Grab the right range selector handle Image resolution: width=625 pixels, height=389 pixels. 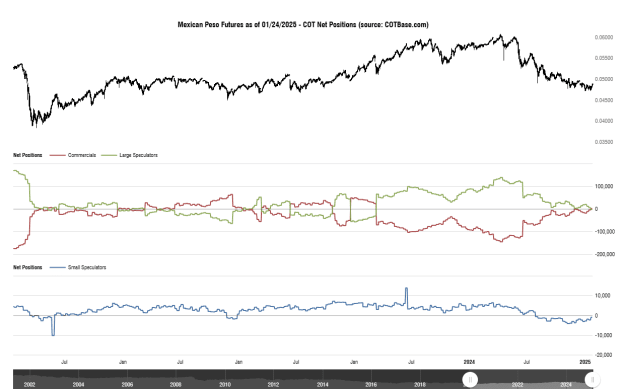(592, 379)
